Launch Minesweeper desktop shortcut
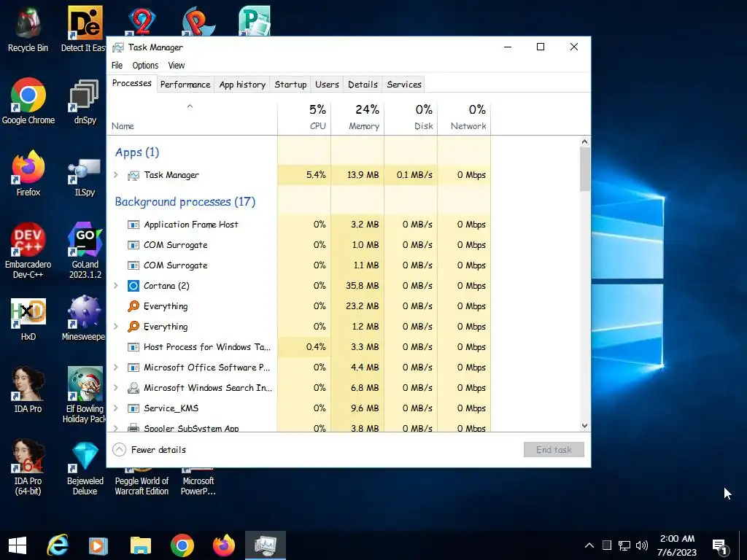Image resolution: width=747 pixels, height=560 pixels. pyautogui.click(x=84, y=319)
